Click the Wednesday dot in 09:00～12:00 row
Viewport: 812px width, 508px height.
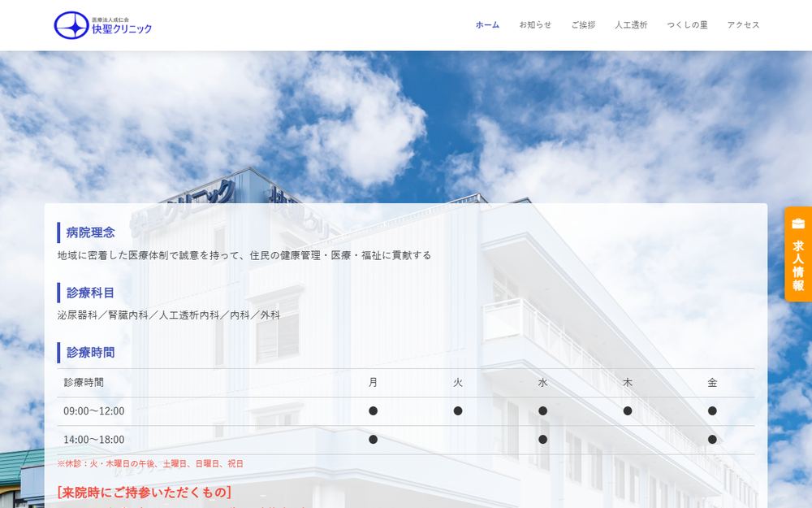[x=542, y=411]
